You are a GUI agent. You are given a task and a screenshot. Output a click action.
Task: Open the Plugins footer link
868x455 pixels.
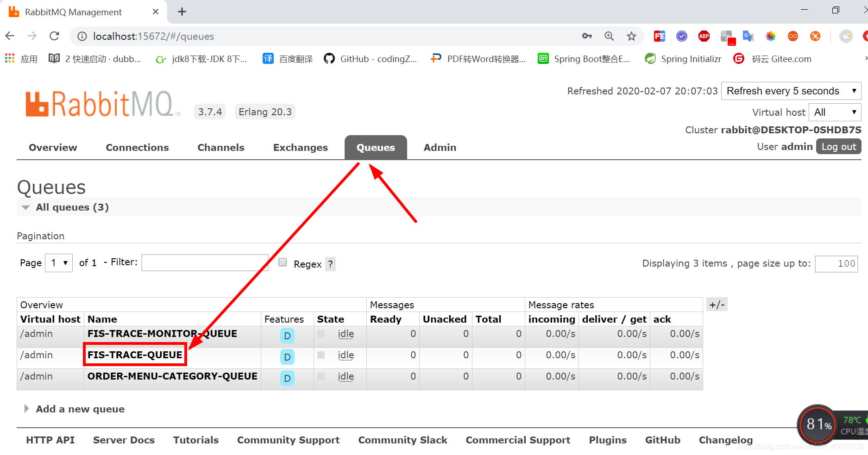(x=608, y=440)
